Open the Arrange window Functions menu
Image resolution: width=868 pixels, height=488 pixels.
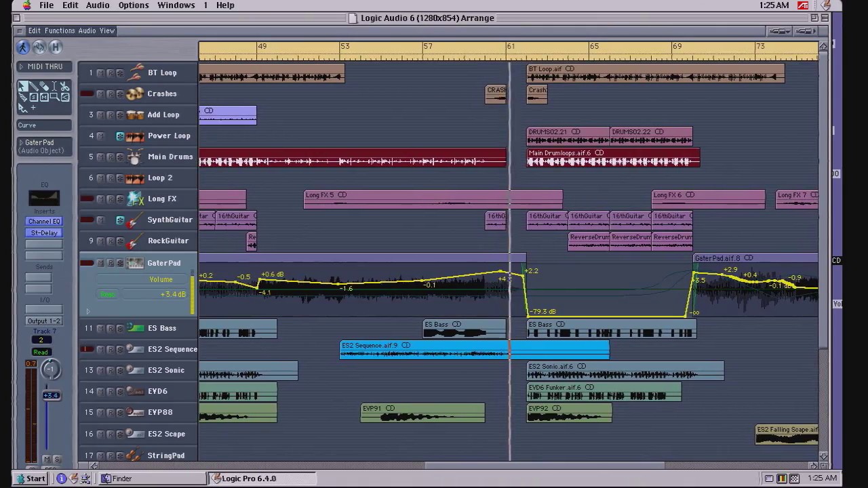(x=60, y=30)
